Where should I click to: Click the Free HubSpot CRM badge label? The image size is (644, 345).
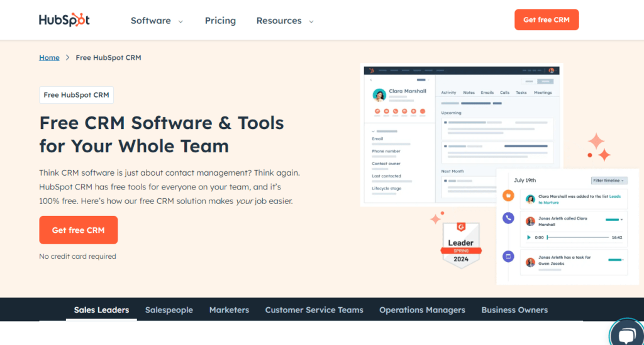pyautogui.click(x=76, y=95)
